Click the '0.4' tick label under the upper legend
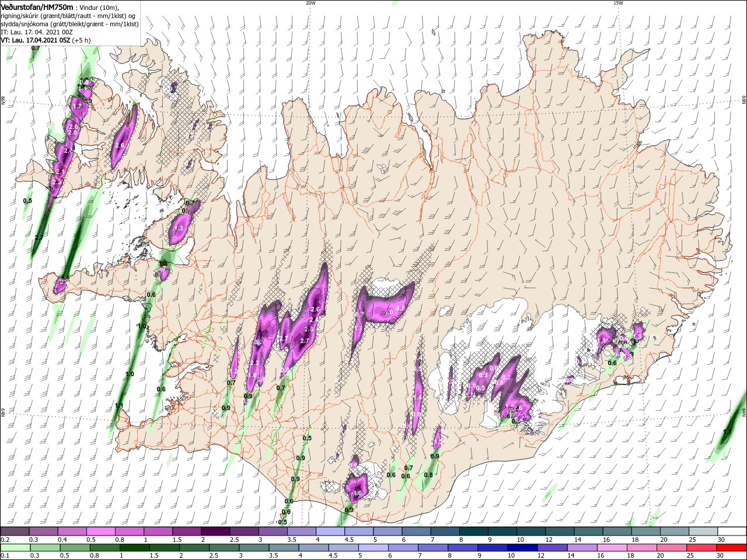The height and width of the screenshot is (560, 747). point(62,540)
